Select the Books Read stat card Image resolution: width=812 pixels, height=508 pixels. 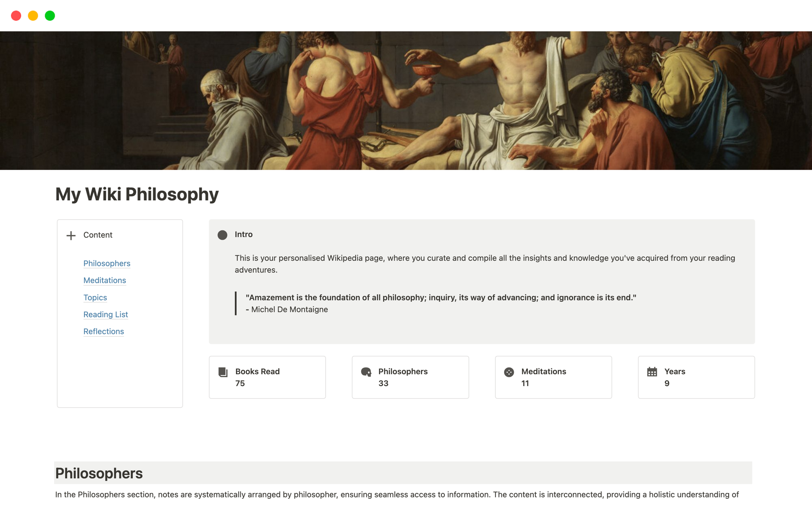267,377
